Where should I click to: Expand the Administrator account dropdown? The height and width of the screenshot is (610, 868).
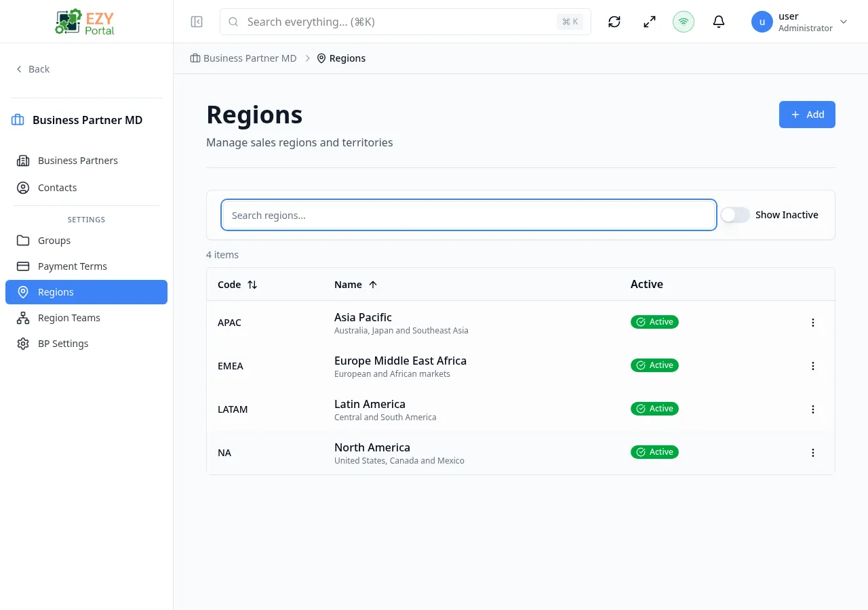click(x=844, y=22)
